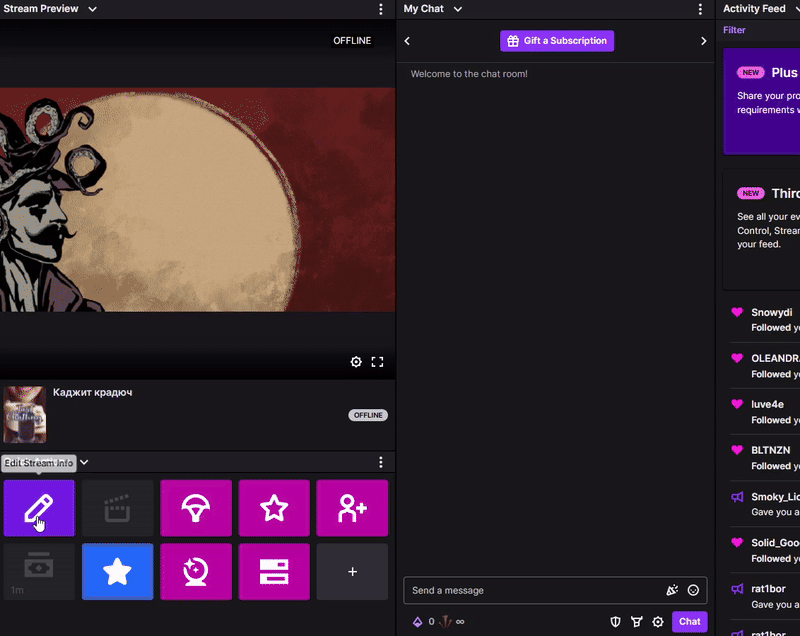The image size is (800, 636).
Task: Click Gift a Subscription button
Action: pyautogui.click(x=557, y=41)
